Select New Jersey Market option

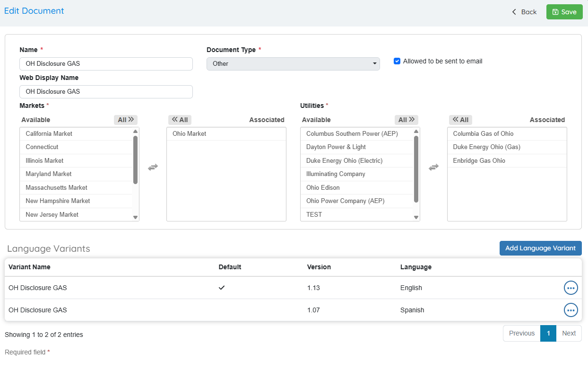76,215
